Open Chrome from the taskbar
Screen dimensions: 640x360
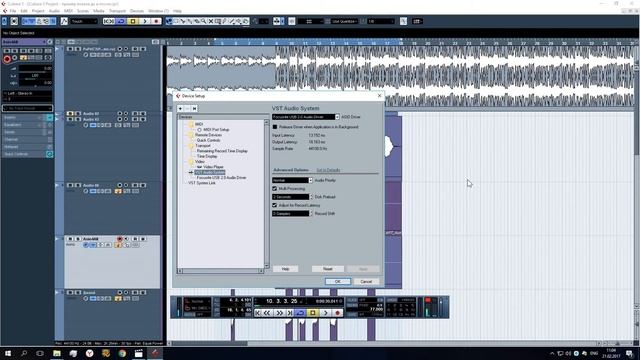(122, 353)
